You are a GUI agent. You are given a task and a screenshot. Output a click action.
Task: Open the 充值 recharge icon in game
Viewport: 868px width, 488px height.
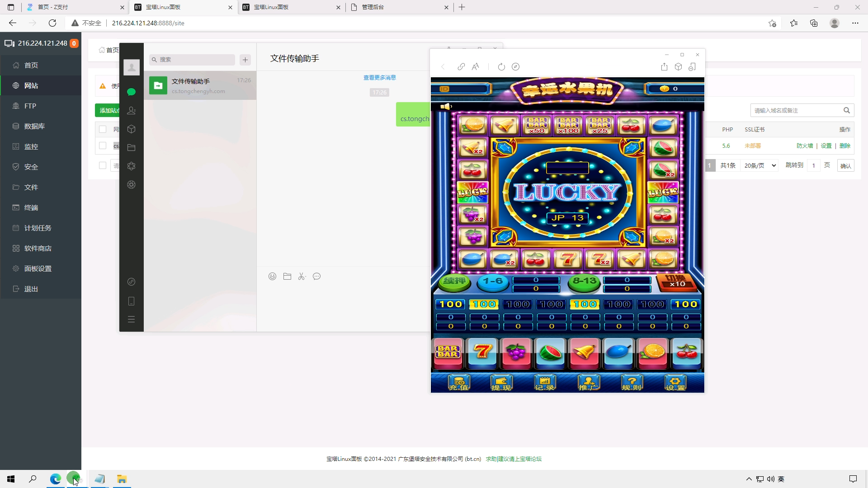(x=459, y=383)
